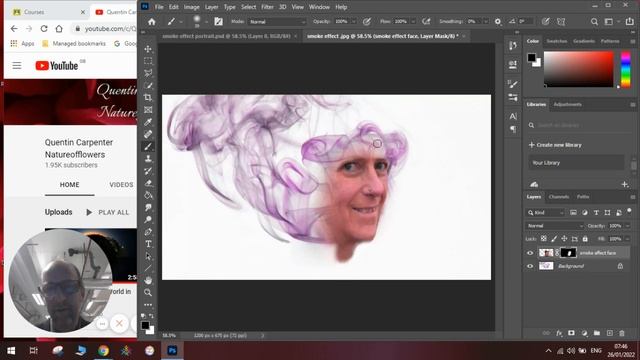
Task: Open layer Fill dropdown arrow
Action: pyautogui.click(x=627, y=239)
